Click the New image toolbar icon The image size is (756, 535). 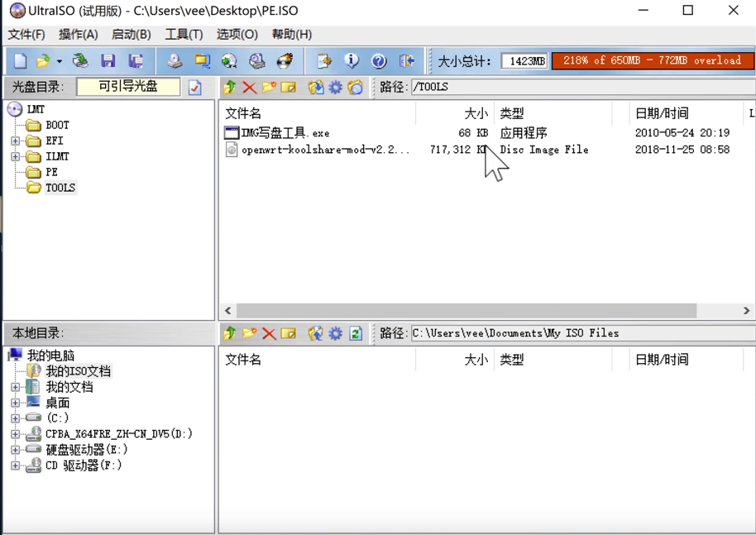tap(20, 60)
